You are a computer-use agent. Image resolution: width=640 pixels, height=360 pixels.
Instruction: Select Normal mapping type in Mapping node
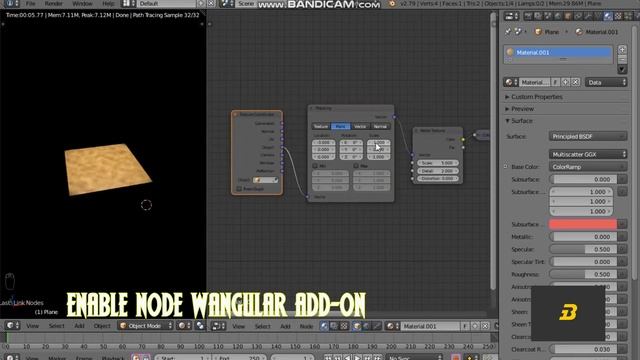pyautogui.click(x=380, y=127)
